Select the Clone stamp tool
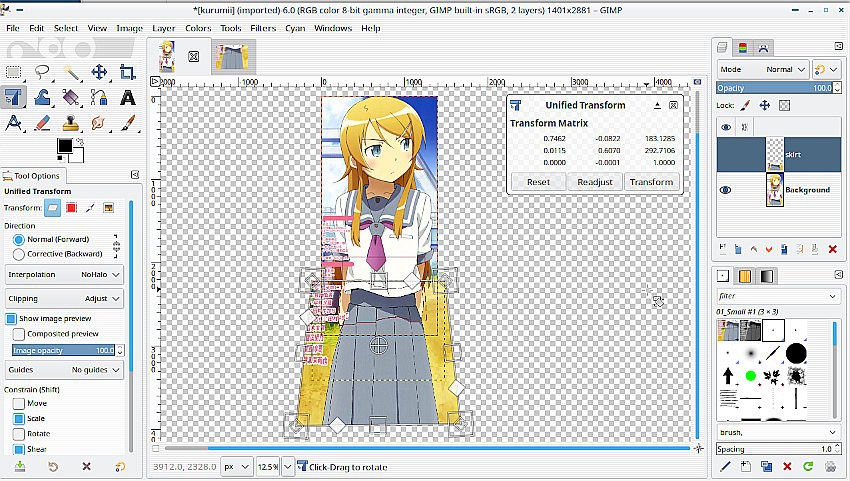This screenshot has width=850, height=481. point(71,124)
